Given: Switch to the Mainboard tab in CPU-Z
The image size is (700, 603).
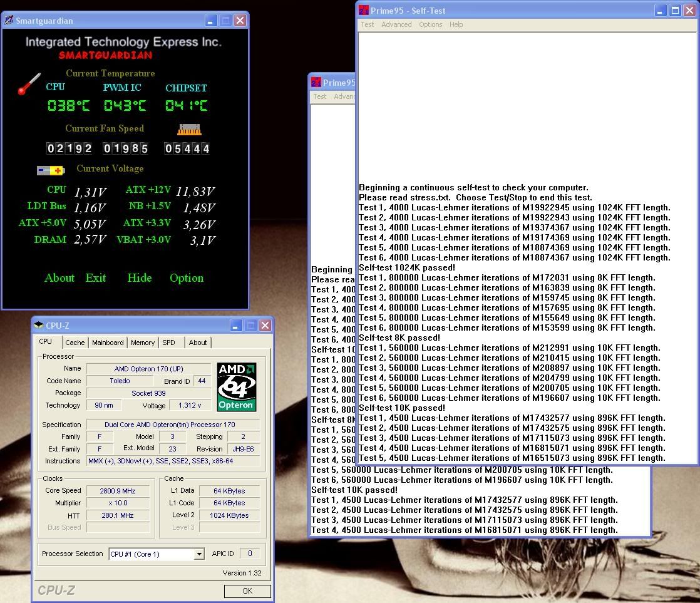Looking at the screenshot, I should tap(108, 343).
